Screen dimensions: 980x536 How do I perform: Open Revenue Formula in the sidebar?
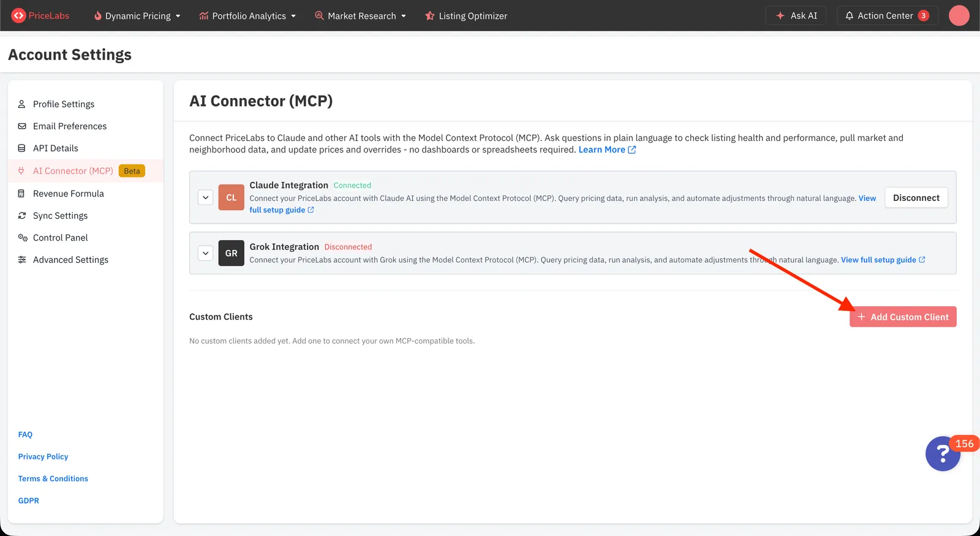(69, 194)
